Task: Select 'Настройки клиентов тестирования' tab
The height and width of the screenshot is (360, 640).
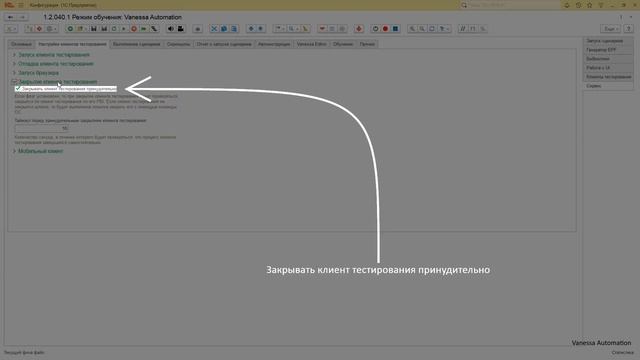Action: [x=72, y=44]
